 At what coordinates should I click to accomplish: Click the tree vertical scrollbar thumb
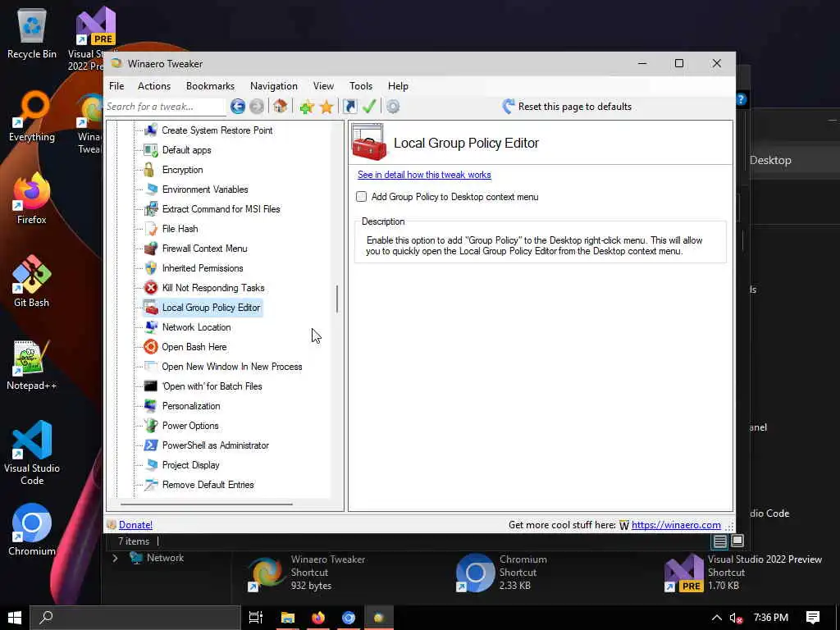click(337, 299)
